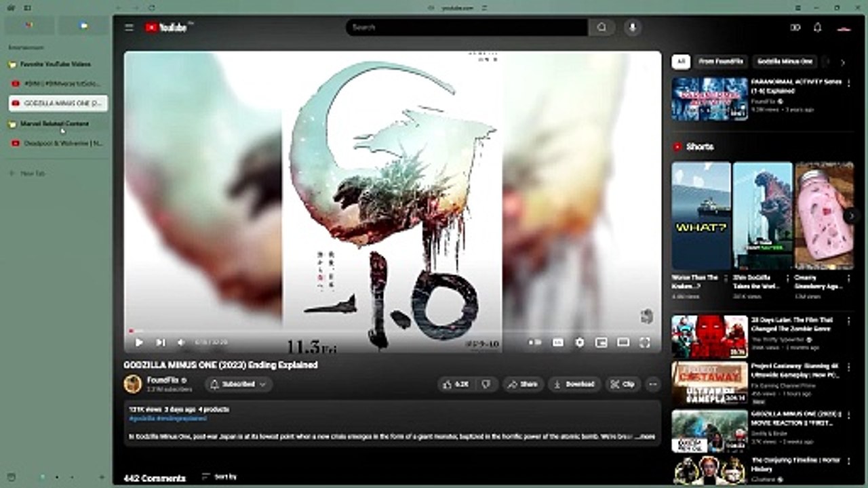Select the From FoundFlix chip
The image size is (868, 488).
[721, 62]
